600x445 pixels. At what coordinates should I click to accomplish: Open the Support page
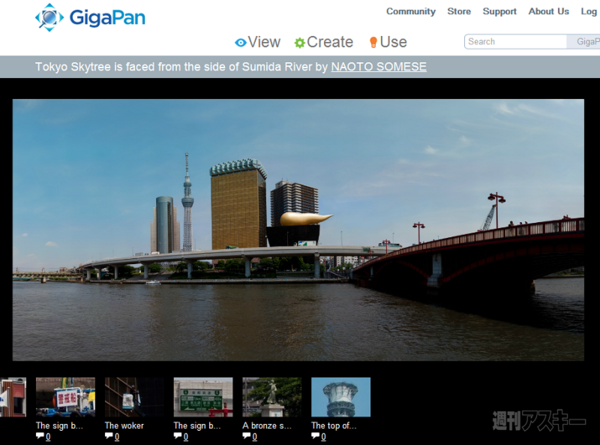coord(499,11)
